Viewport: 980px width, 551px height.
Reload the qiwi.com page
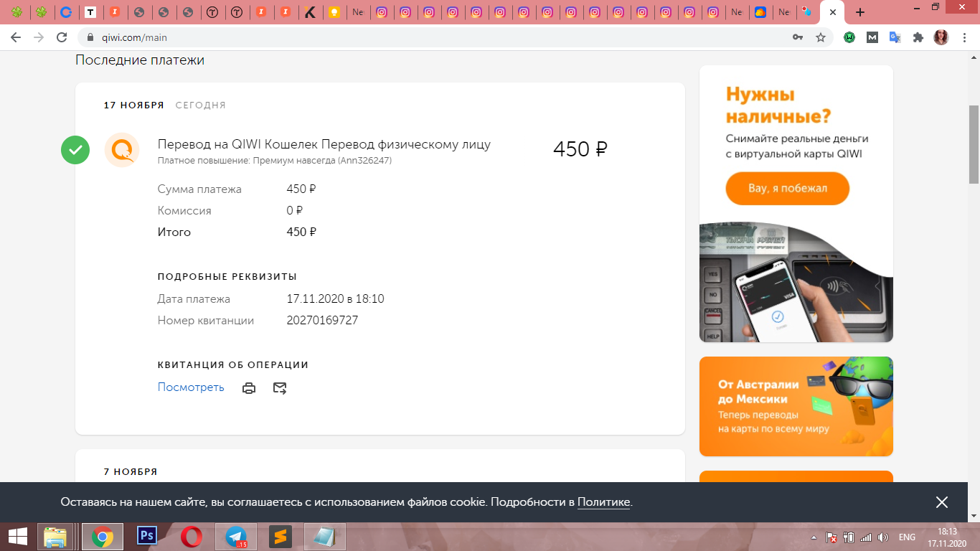click(x=62, y=37)
